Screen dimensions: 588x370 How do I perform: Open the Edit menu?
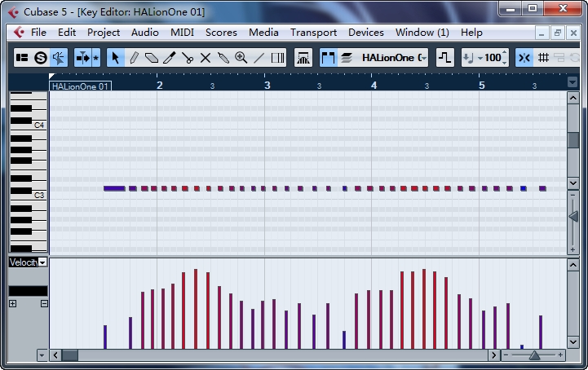click(67, 33)
